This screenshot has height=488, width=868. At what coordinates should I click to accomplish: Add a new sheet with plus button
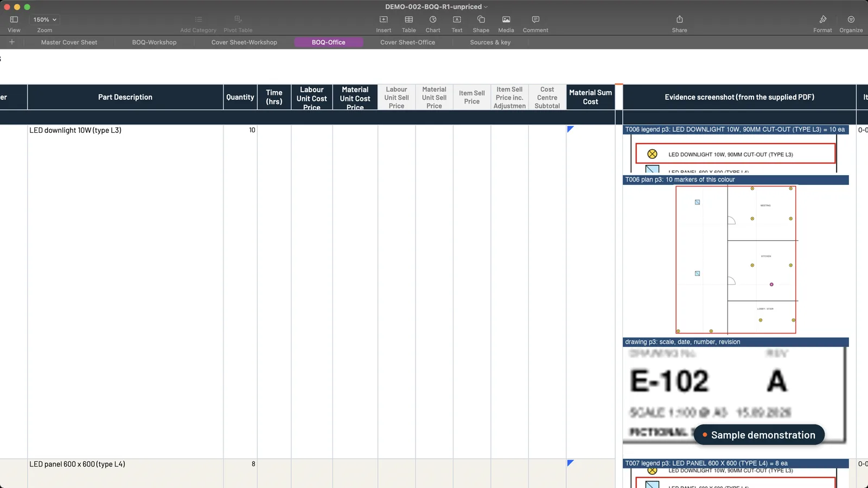[x=12, y=42]
